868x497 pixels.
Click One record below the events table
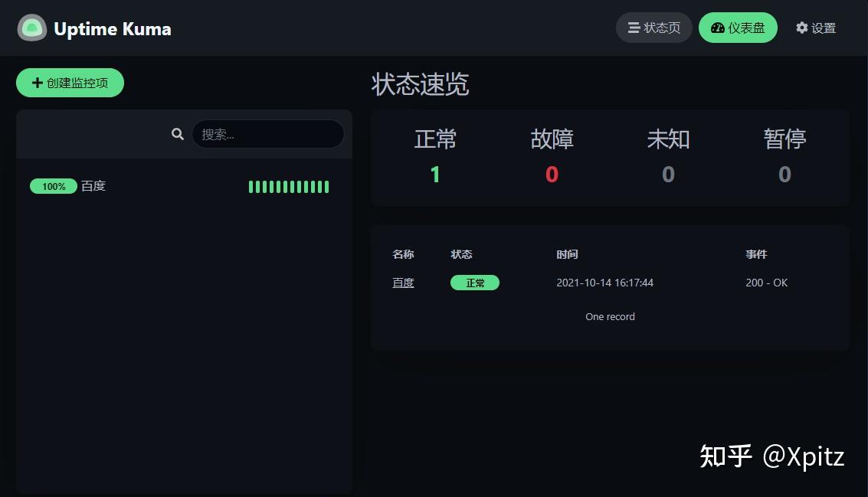tap(610, 316)
